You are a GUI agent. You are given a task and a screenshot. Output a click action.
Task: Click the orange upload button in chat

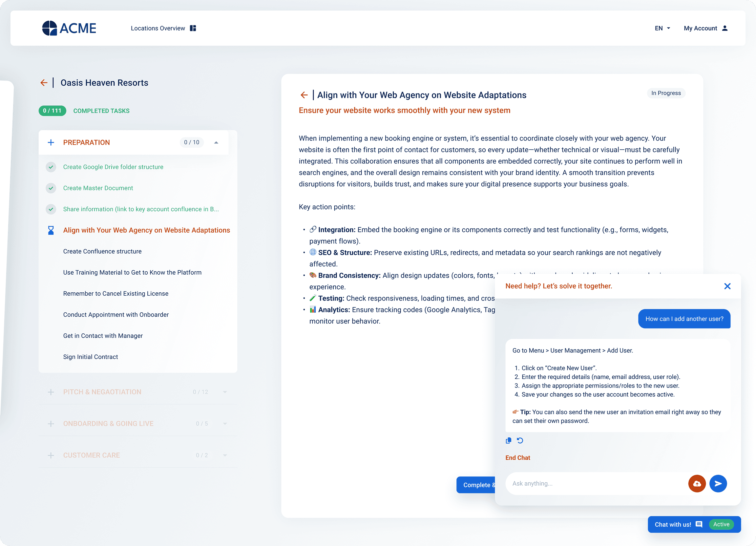point(697,484)
